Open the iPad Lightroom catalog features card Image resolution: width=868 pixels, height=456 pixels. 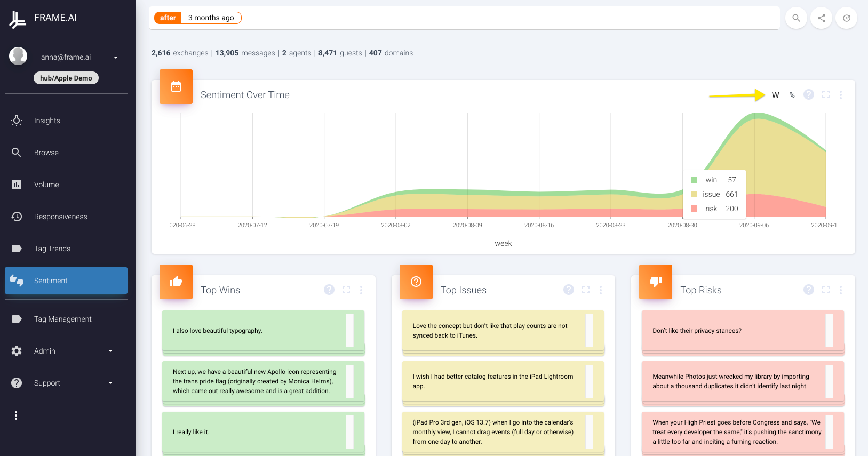[503, 381]
